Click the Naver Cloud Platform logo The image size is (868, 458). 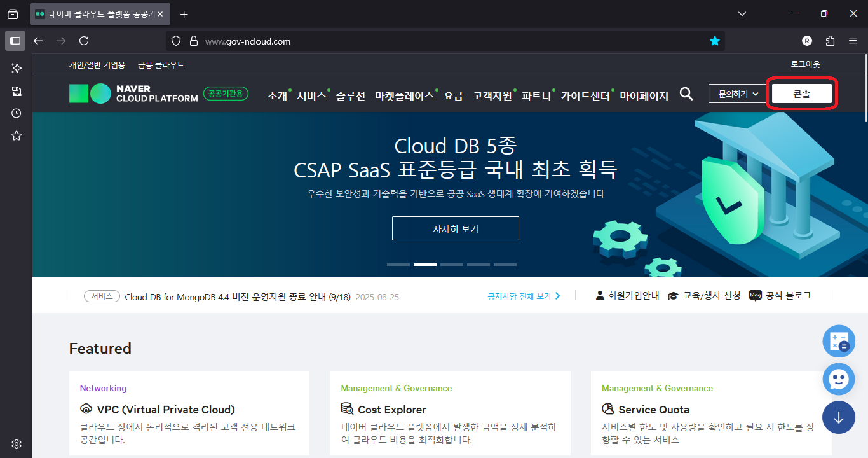click(x=133, y=94)
